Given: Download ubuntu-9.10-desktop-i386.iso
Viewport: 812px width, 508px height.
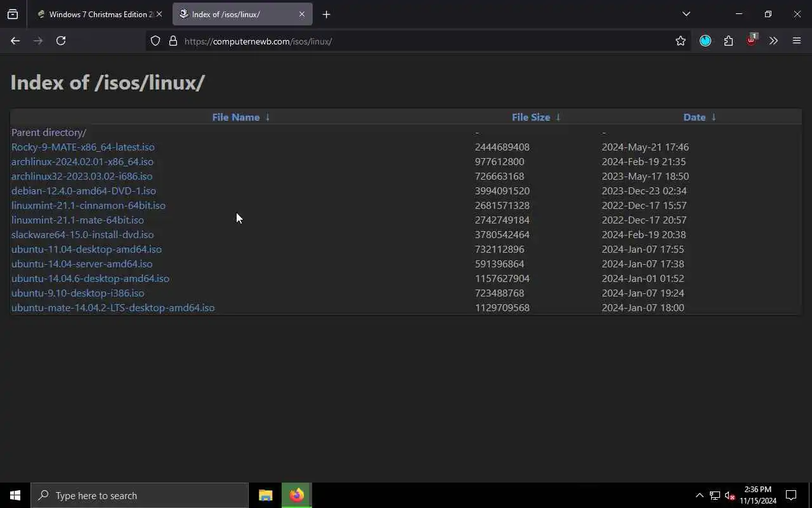Looking at the screenshot, I should tap(77, 293).
